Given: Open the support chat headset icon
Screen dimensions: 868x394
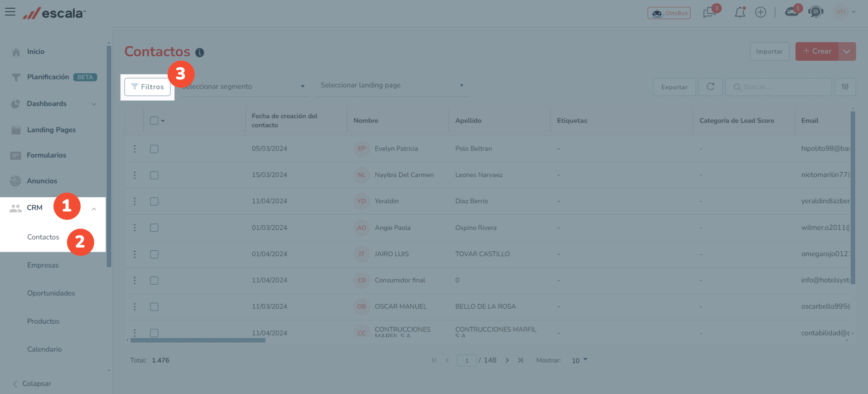Looking at the screenshot, I should 816,12.
